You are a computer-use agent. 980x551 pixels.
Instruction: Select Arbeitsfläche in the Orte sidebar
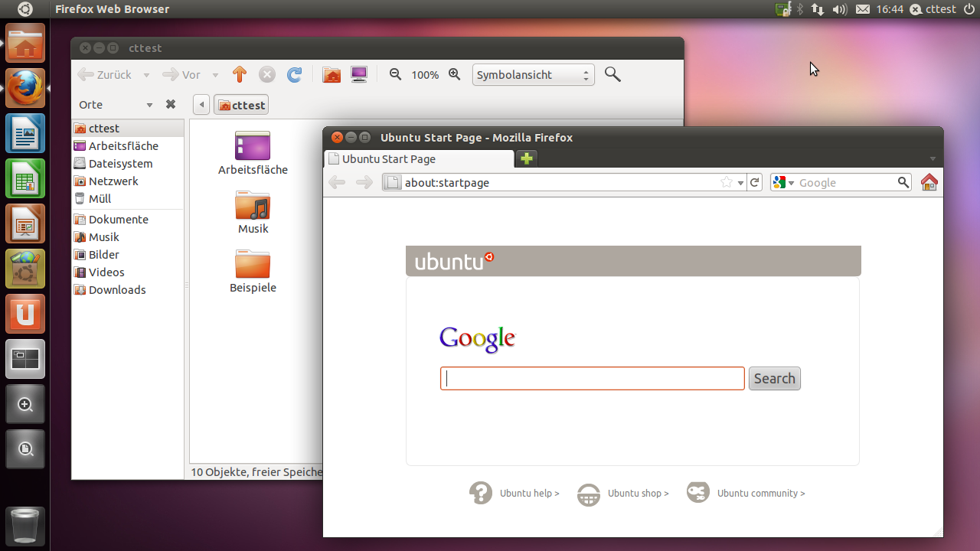pos(128,146)
